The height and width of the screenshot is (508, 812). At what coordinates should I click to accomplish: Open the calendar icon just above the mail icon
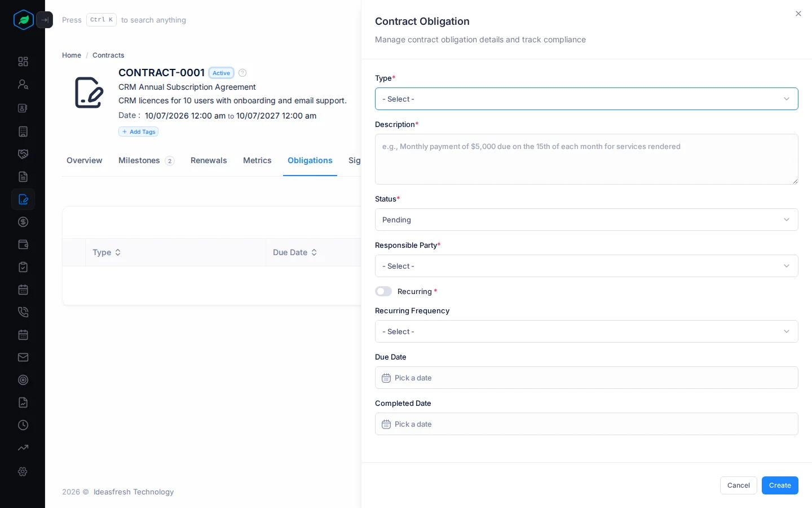(x=23, y=335)
